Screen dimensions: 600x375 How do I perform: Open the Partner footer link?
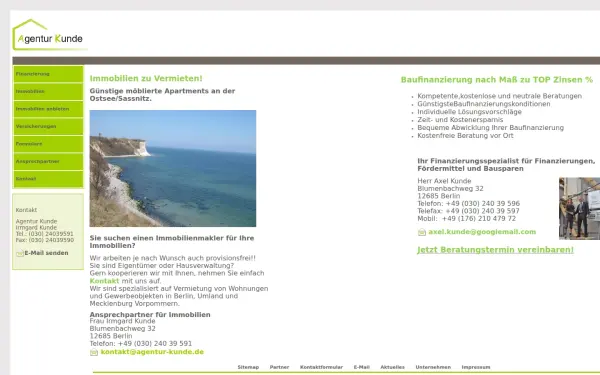[279, 367]
